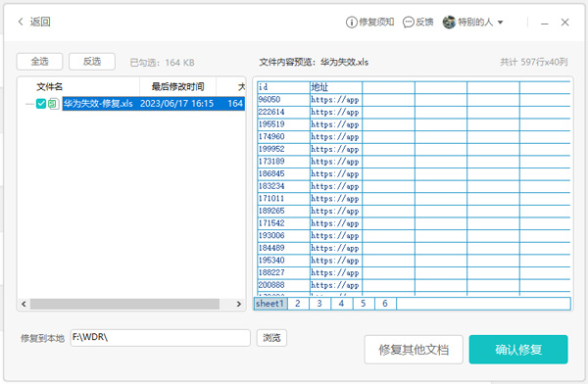Click preview cell 96050
The height and width of the screenshot is (384, 588).
tap(283, 99)
